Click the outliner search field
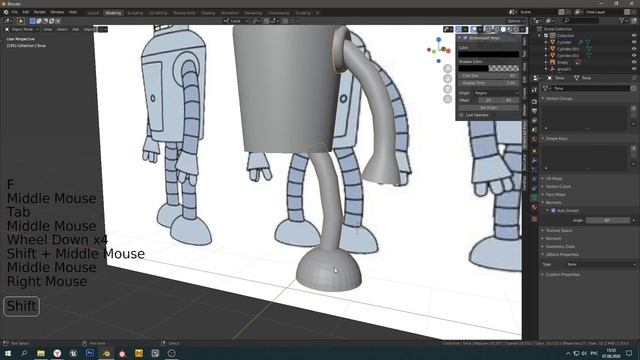The width and height of the screenshot is (640, 360). [581, 20]
